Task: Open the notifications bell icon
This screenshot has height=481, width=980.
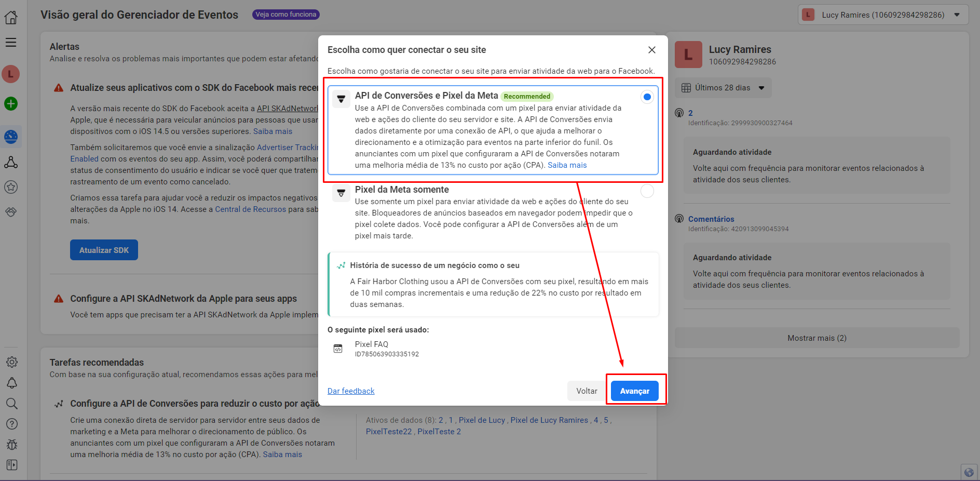Action: coord(11,383)
